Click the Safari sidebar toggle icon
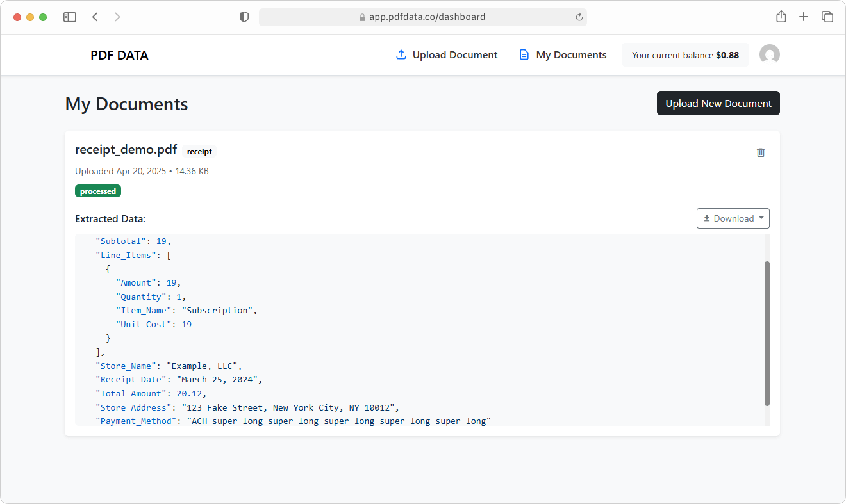 (x=70, y=17)
